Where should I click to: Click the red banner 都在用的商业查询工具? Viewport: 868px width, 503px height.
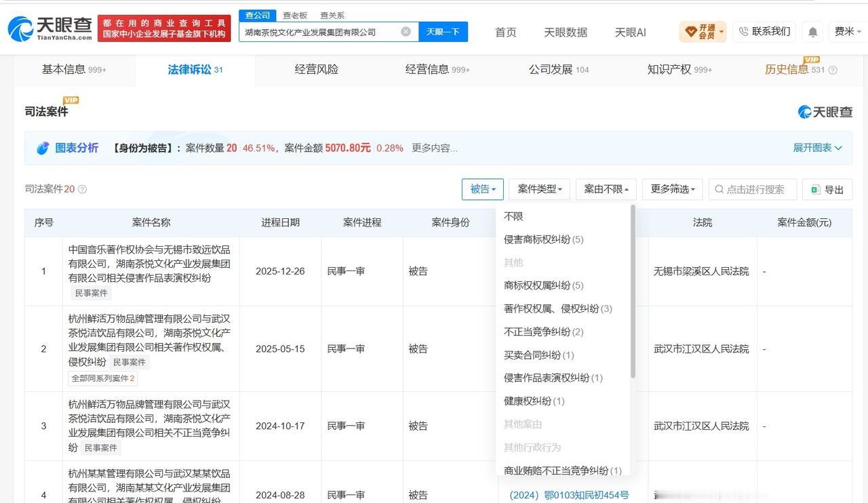point(164,28)
